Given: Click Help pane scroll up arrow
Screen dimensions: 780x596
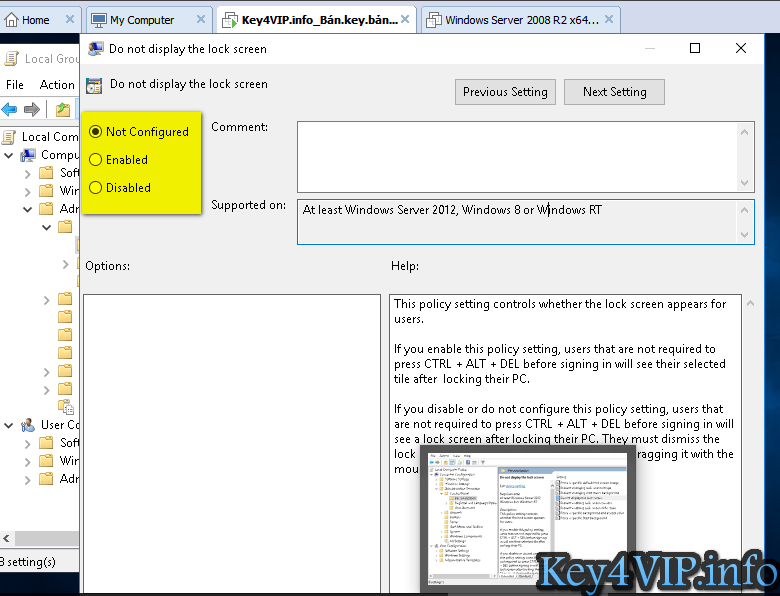Looking at the screenshot, I should tap(751, 303).
